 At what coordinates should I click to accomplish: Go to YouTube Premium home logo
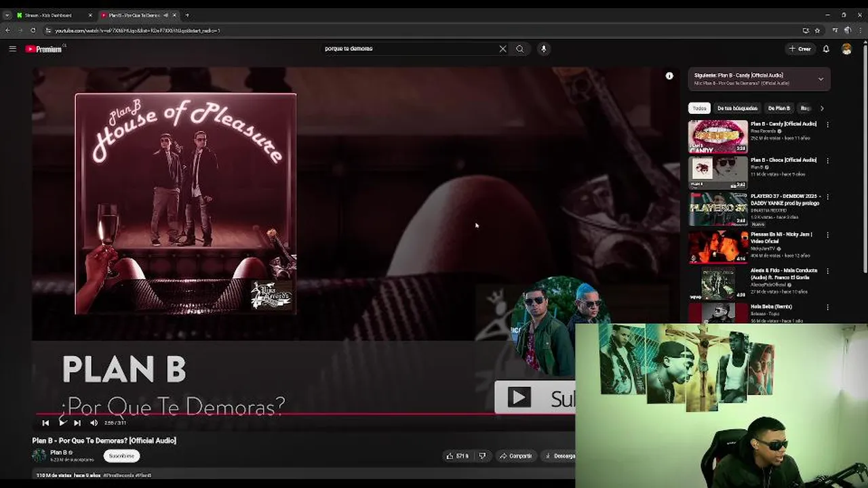tap(45, 49)
